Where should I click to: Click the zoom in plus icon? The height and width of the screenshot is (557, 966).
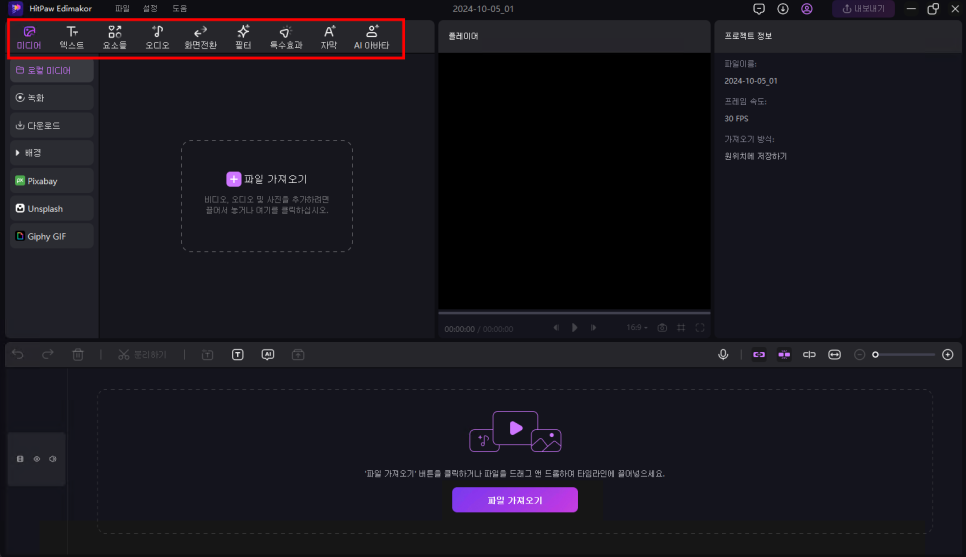coord(948,355)
